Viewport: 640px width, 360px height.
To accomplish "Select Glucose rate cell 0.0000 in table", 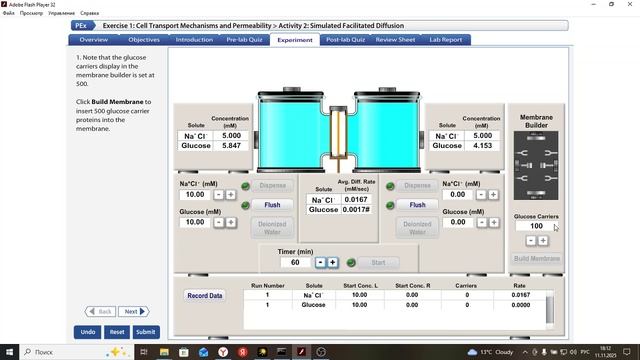I will coord(520,305).
